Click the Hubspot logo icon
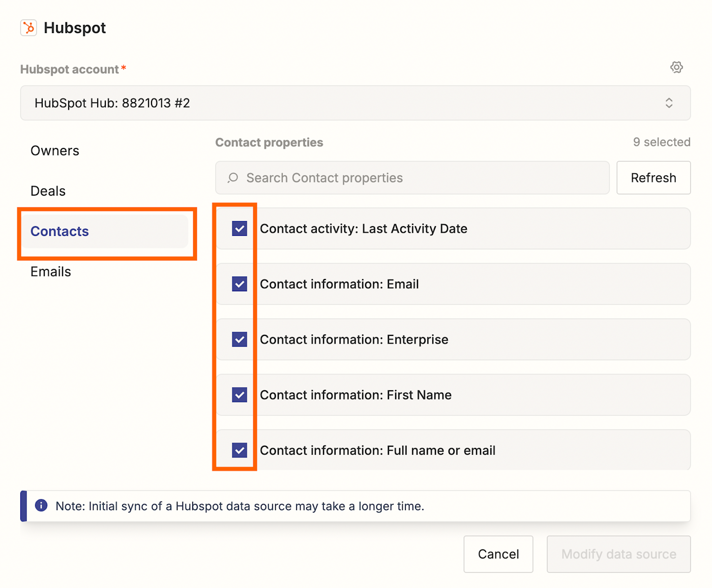This screenshot has width=712, height=588. tap(28, 28)
